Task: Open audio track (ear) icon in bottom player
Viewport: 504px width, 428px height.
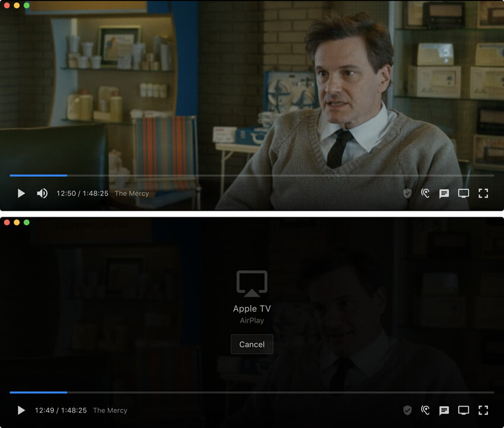Action: click(425, 410)
